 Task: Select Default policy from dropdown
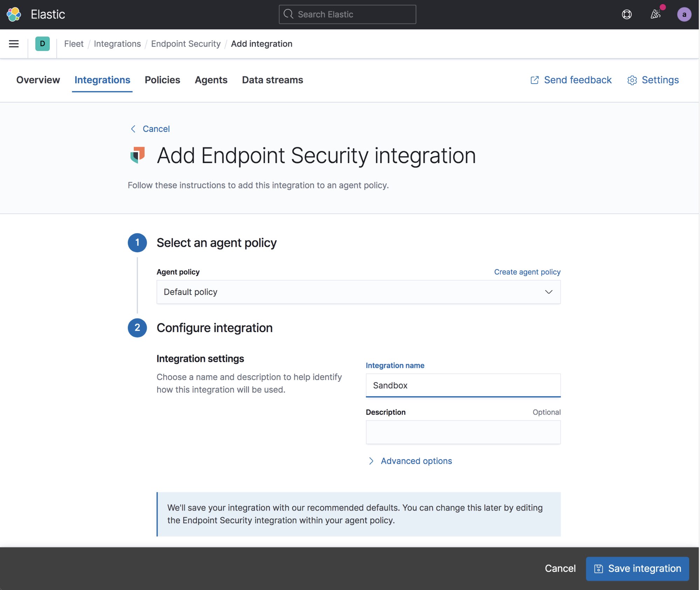pos(358,292)
